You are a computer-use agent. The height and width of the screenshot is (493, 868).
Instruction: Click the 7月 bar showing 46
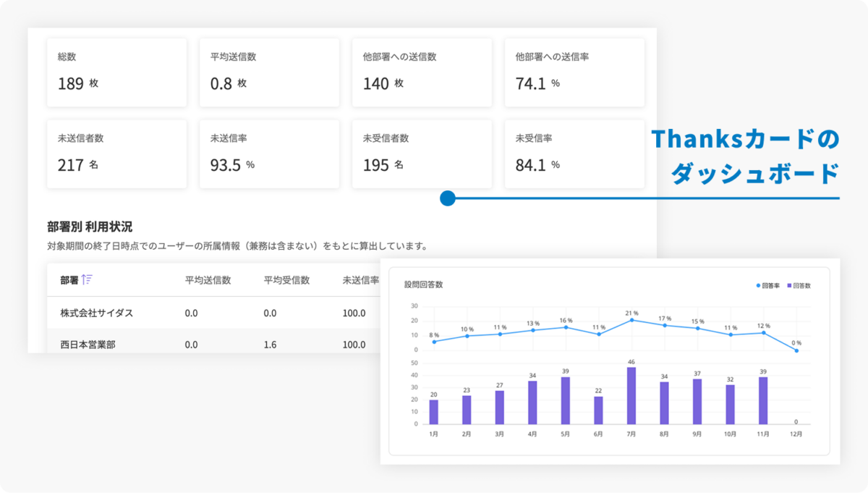(631, 395)
